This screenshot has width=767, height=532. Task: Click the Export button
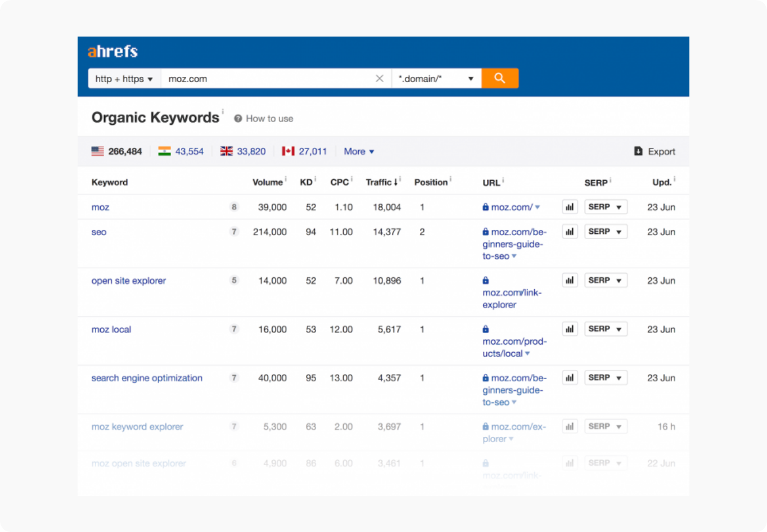[655, 151]
